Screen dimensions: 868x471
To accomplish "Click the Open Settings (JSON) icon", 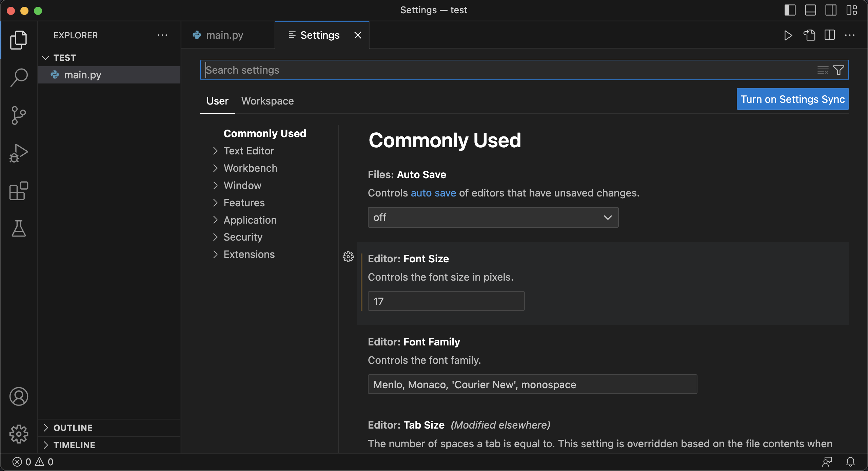I will 809,35.
